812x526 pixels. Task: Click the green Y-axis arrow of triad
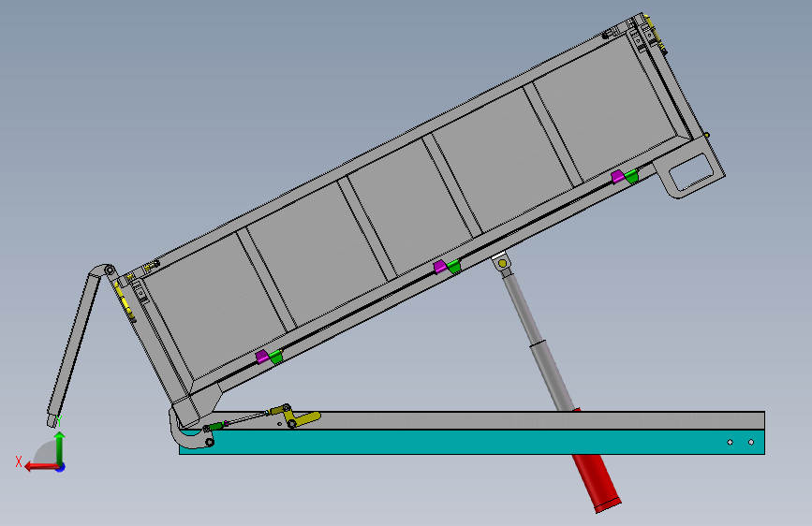(60, 447)
